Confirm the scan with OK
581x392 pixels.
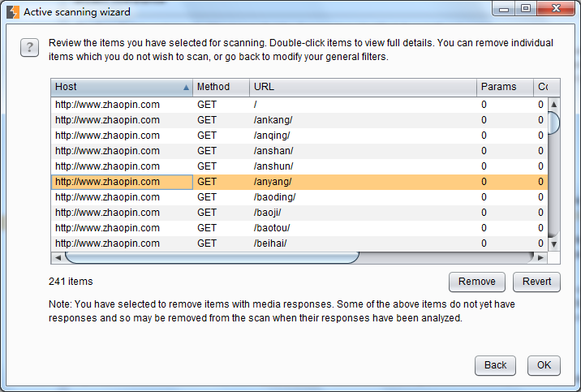click(x=544, y=365)
